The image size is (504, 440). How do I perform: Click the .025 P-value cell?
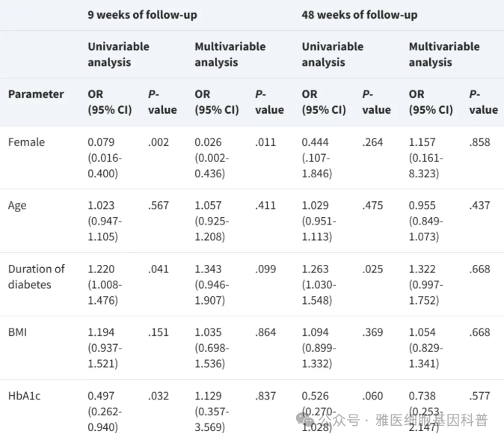372,269
